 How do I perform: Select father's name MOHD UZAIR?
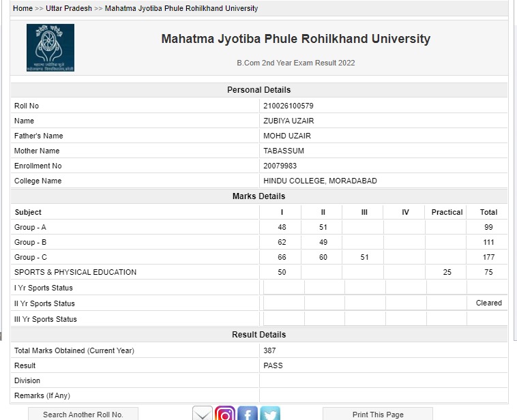coord(287,136)
